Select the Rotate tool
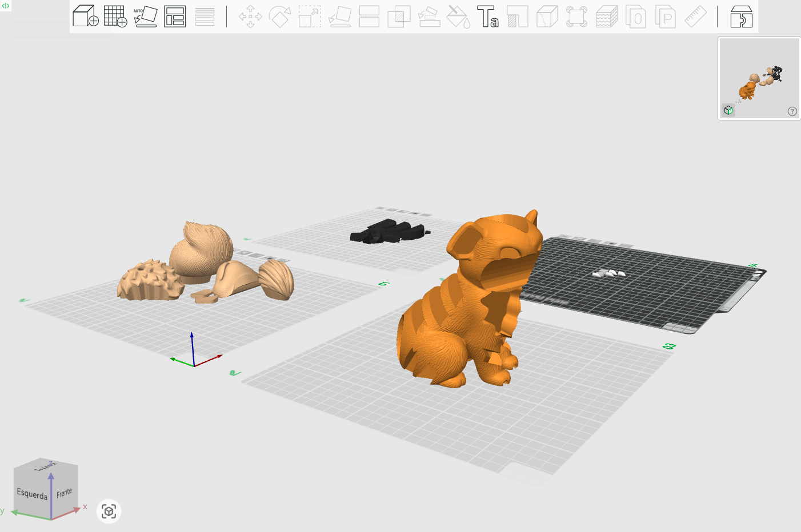This screenshot has height=532, width=801. click(280, 17)
